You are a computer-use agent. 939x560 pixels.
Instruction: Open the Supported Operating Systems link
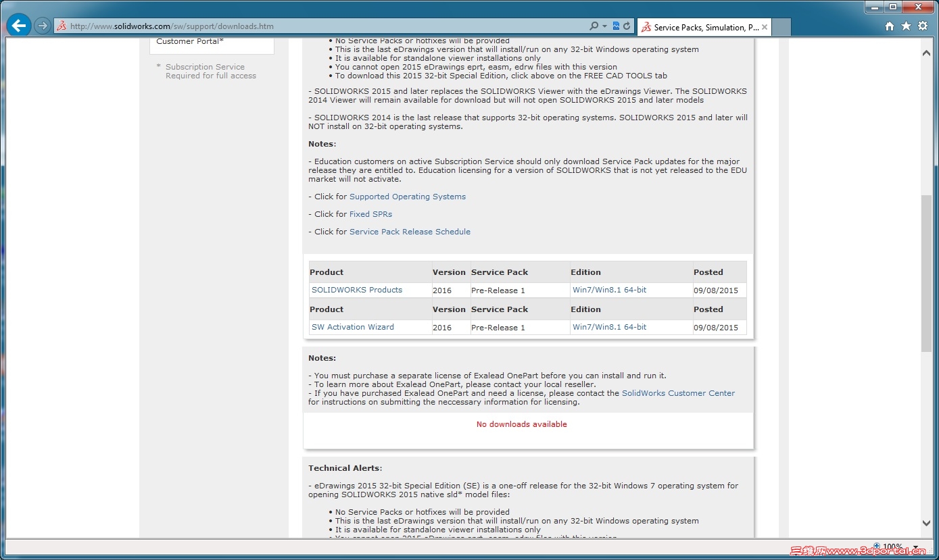(408, 197)
